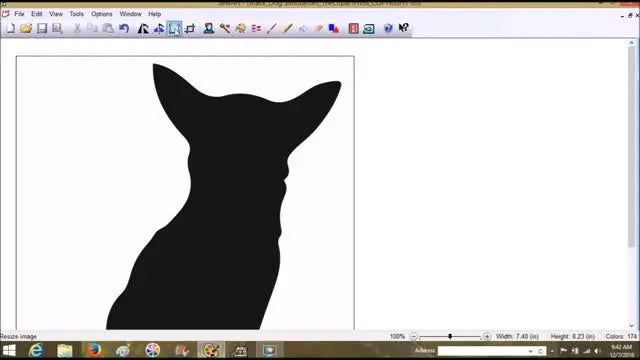The width and height of the screenshot is (640, 360).
Task: Click the blue and red squares icon
Action: point(334,28)
